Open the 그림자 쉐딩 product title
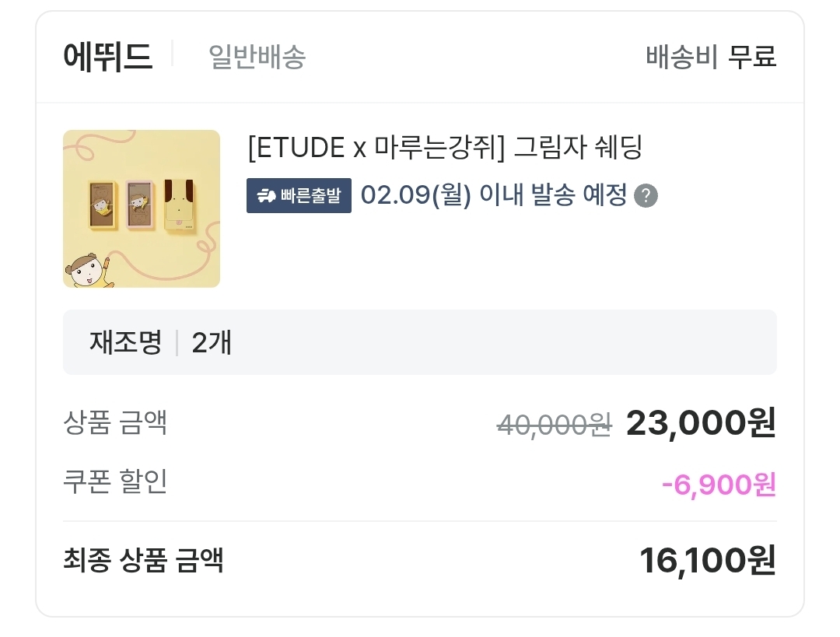The height and width of the screenshot is (637, 840). [x=445, y=147]
